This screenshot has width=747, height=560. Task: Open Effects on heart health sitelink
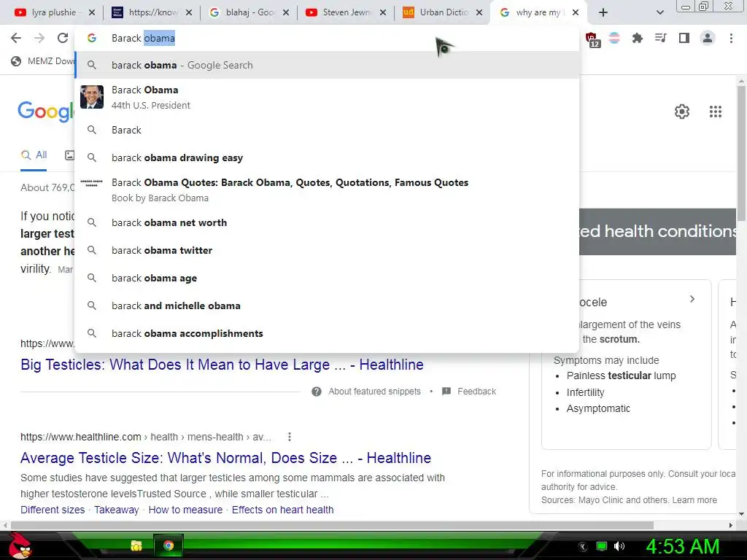click(x=282, y=510)
